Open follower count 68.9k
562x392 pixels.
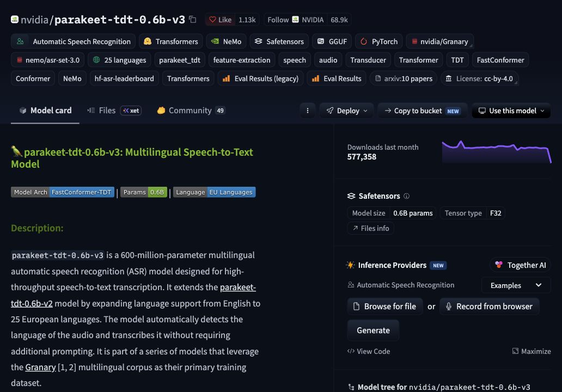pos(339,20)
